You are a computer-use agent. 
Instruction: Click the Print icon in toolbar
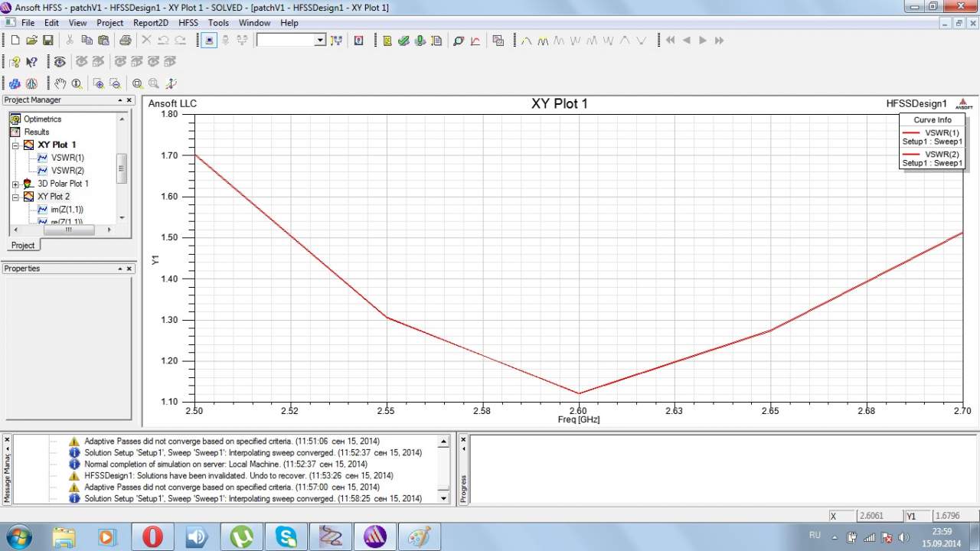(125, 41)
